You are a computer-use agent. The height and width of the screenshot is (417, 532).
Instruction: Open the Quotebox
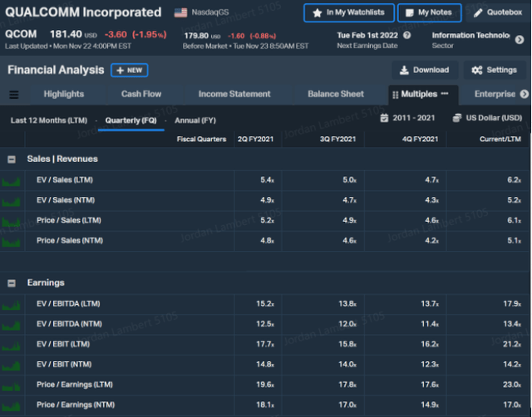(x=498, y=13)
